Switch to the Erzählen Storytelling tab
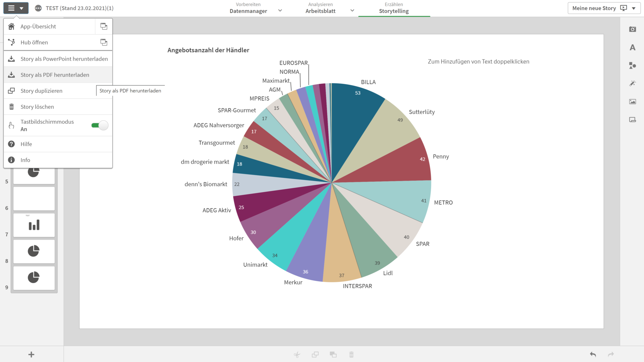Viewport: 644px width, 362px height. (x=394, y=8)
